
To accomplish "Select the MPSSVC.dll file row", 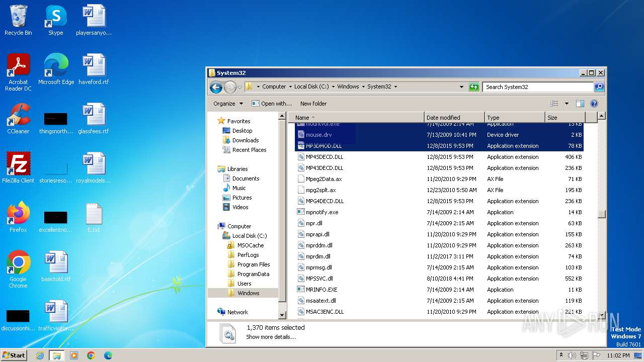I will point(439,279).
